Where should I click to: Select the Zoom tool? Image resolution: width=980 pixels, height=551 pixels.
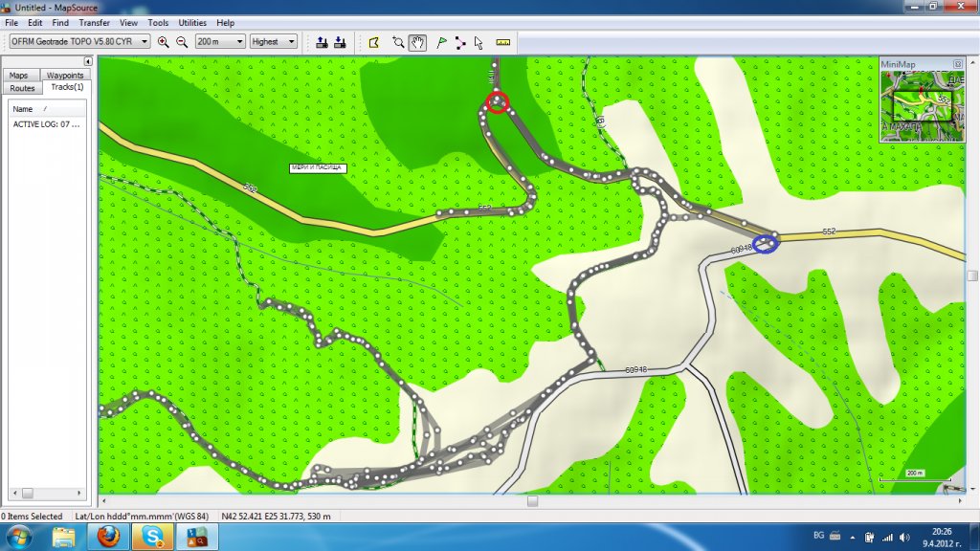(x=398, y=42)
